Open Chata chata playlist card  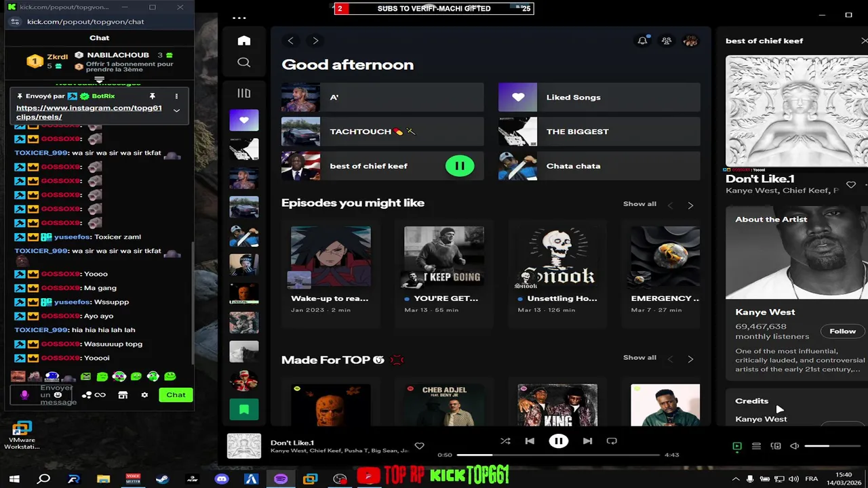click(x=599, y=166)
